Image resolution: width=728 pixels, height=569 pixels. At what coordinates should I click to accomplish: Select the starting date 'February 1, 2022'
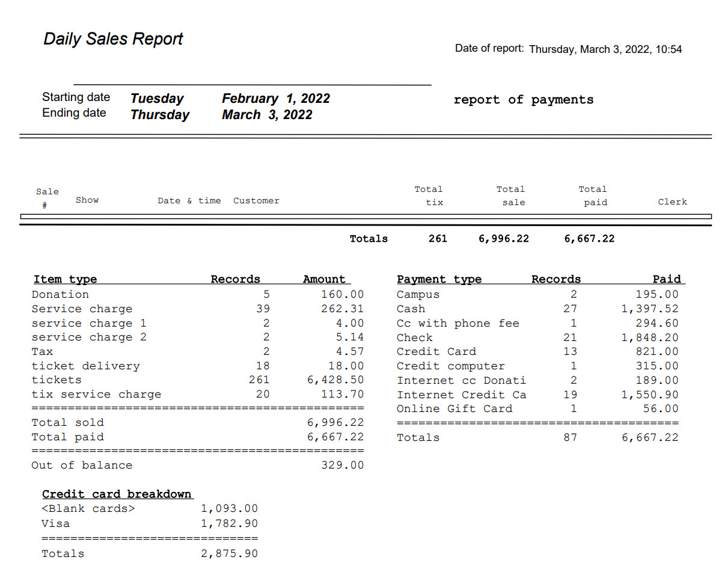coord(275,99)
